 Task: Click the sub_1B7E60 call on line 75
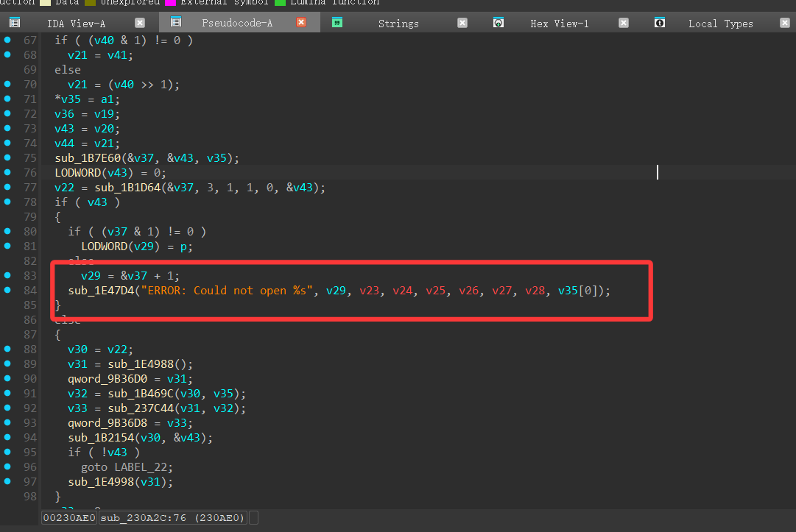[x=88, y=158]
